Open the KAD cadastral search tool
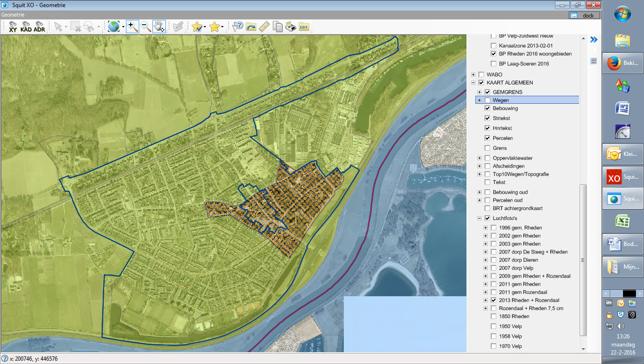 click(26, 27)
